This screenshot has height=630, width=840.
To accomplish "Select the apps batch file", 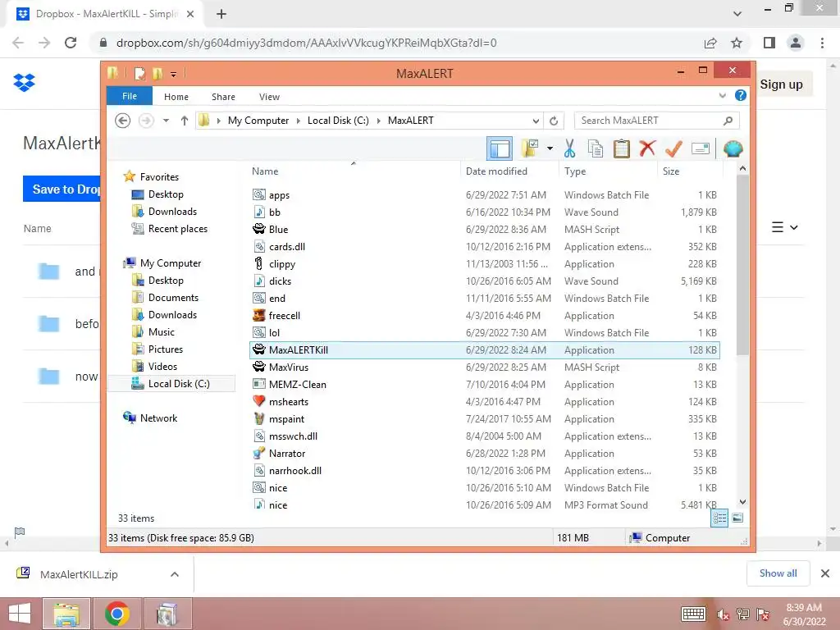I will pyautogui.click(x=485, y=195).
